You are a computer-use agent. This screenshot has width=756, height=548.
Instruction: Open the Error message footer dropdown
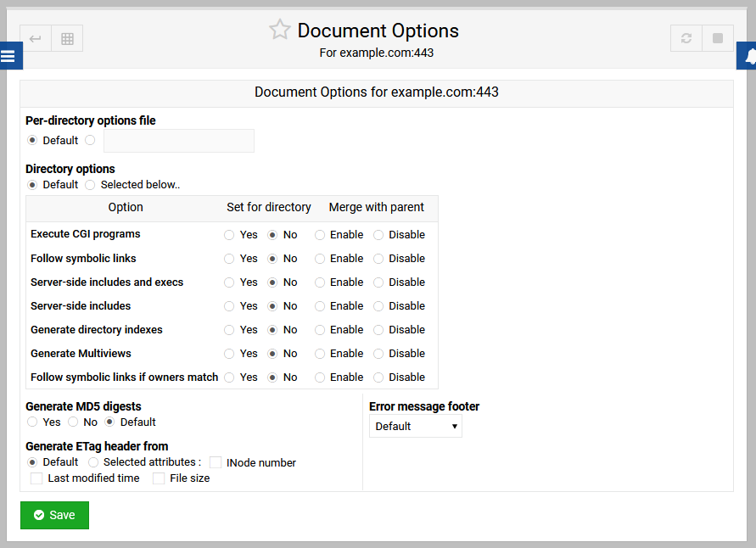tap(416, 427)
